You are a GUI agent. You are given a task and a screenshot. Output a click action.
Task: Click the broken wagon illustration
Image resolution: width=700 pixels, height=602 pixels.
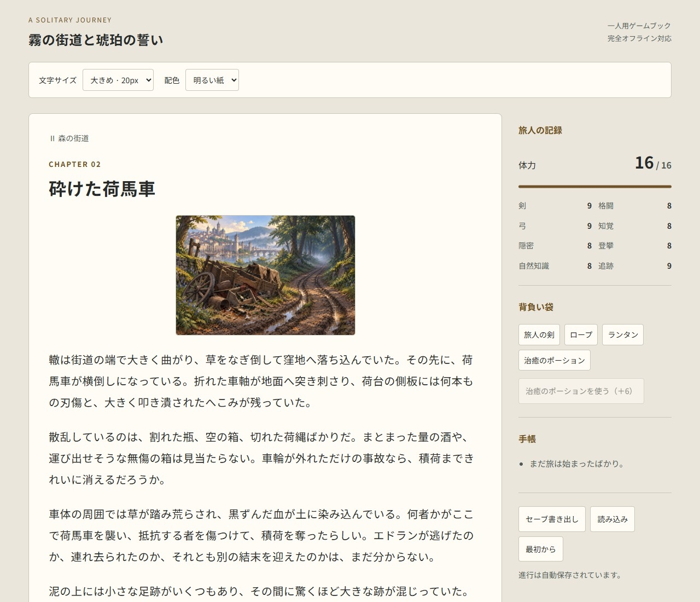point(265,275)
